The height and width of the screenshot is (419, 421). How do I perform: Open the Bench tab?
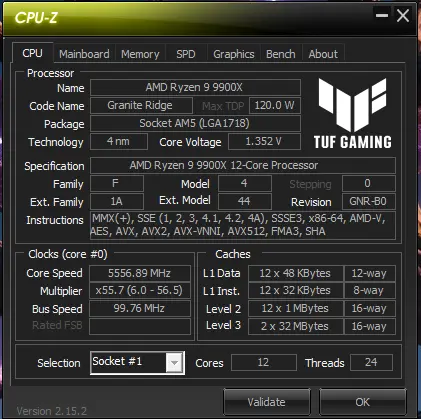coord(281,54)
